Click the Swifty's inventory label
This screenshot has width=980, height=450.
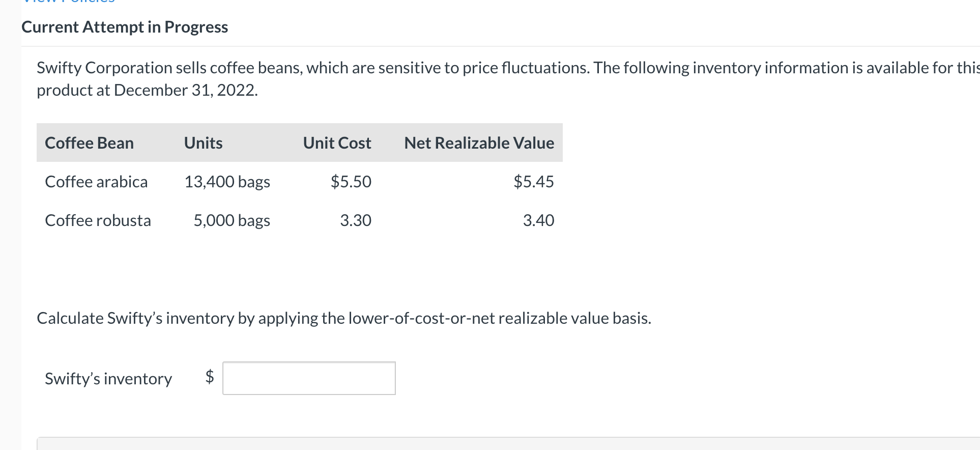point(108,378)
